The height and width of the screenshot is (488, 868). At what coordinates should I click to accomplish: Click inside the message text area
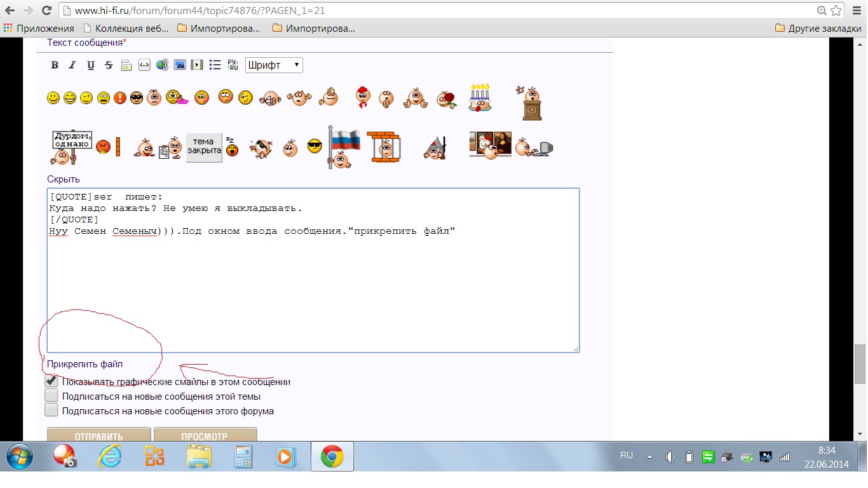[x=313, y=286]
